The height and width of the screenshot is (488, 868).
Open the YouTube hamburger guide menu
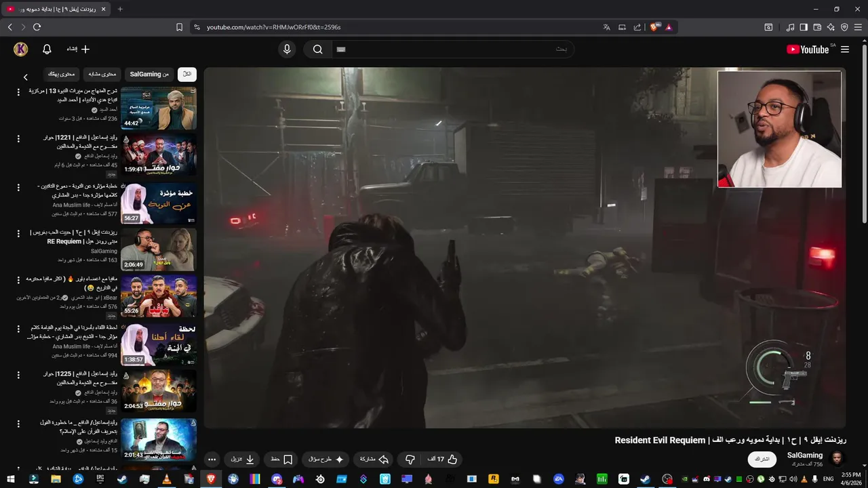(x=845, y=49)
